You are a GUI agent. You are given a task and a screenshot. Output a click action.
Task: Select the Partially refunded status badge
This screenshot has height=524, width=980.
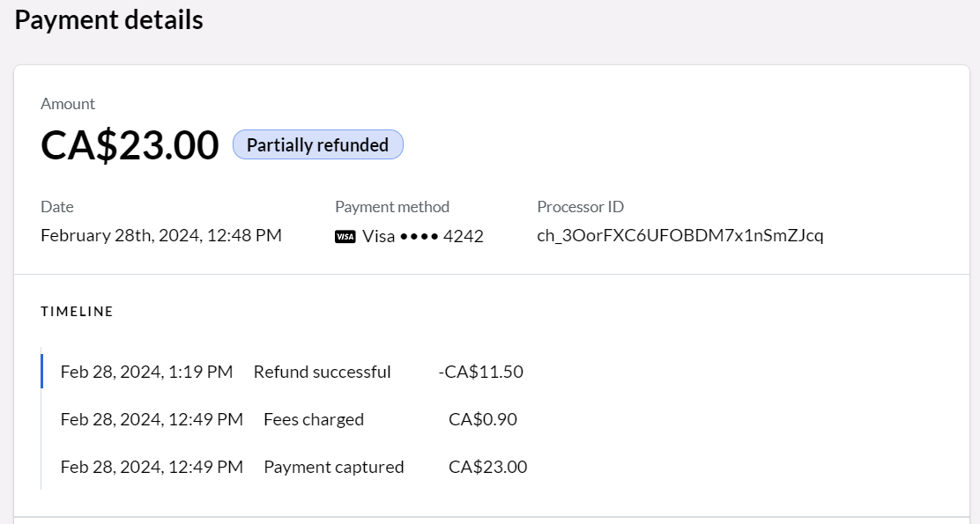click(x=317, y=144)
